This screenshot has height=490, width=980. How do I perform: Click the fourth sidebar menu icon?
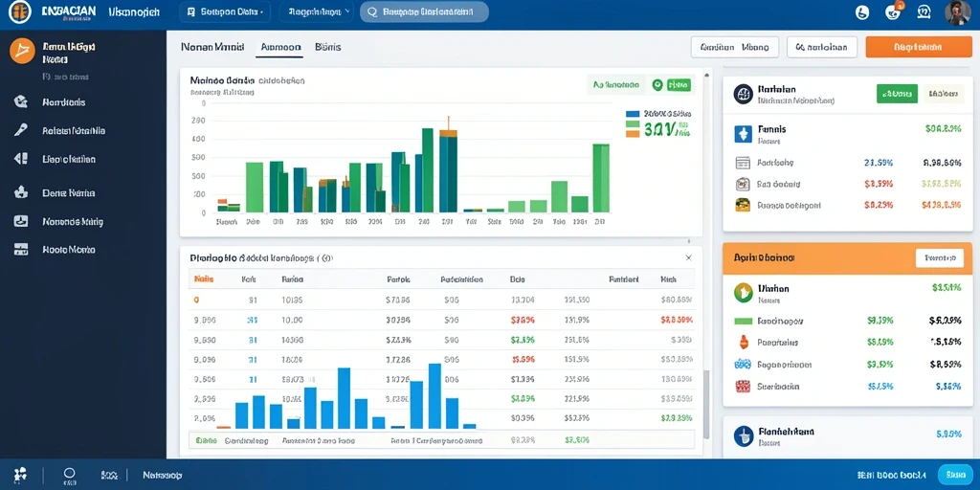[x=21, y=192]
